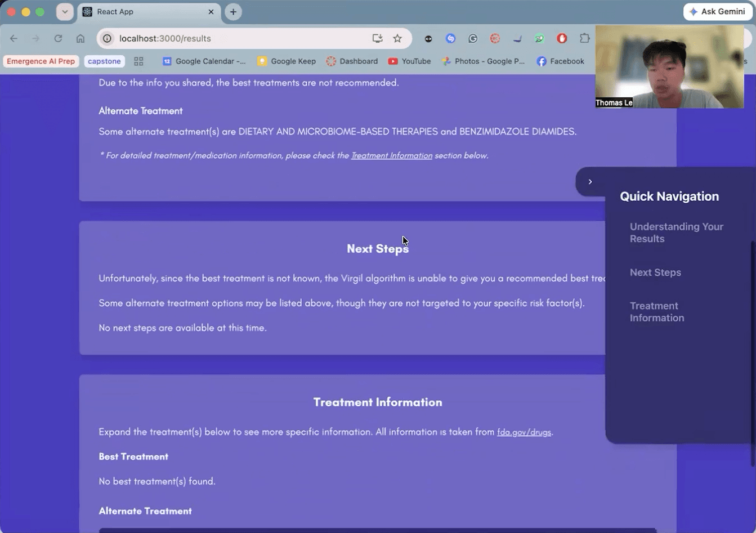Screen dimensions: 756x533
Task: Click the Ask Gemini button
Action: click(718, 12)
